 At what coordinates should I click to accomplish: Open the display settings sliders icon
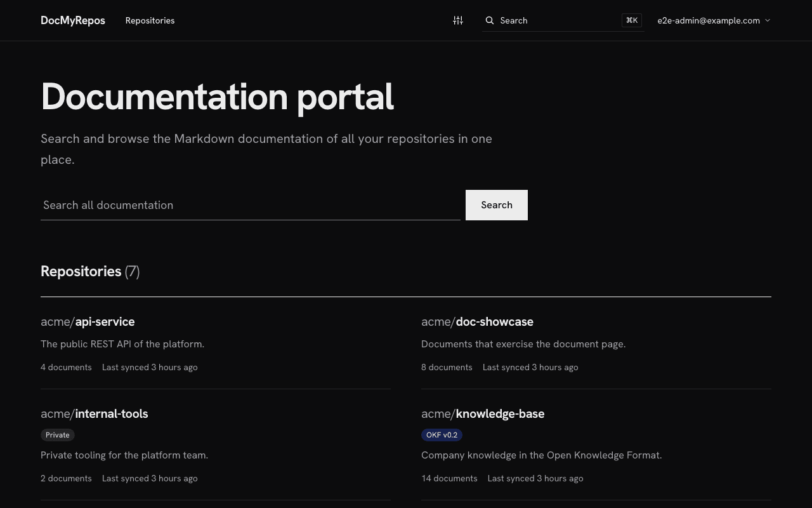point(458,20)
